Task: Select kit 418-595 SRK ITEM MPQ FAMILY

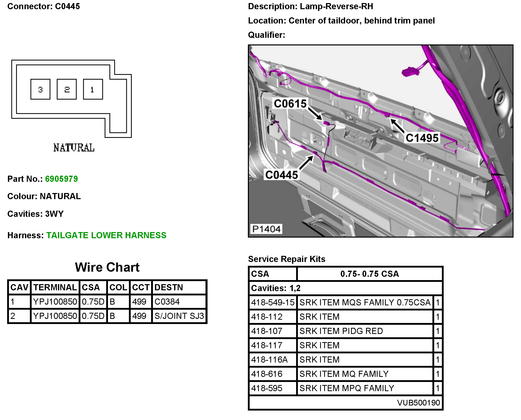Action: coord(346,388)
